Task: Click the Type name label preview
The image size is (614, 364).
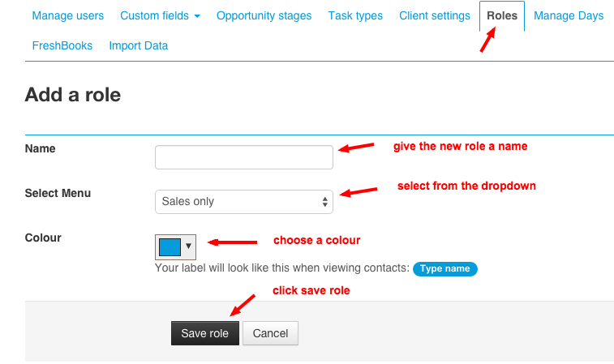Action: [x=444, y=269]
